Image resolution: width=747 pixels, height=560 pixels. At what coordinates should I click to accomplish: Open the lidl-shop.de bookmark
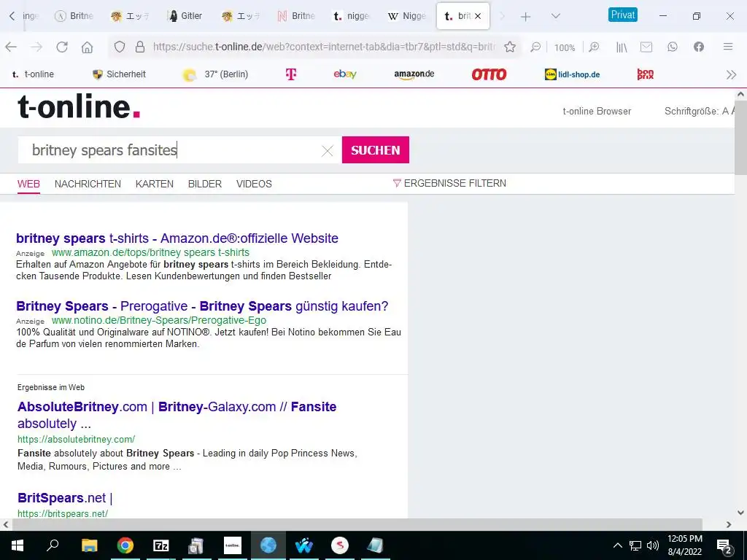pos(572,74)
